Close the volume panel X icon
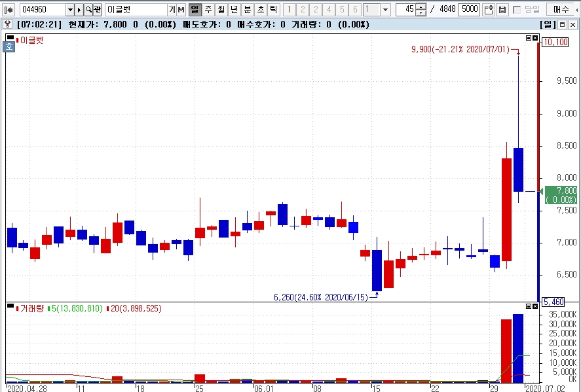581x392 pixels. pos(535,306)
